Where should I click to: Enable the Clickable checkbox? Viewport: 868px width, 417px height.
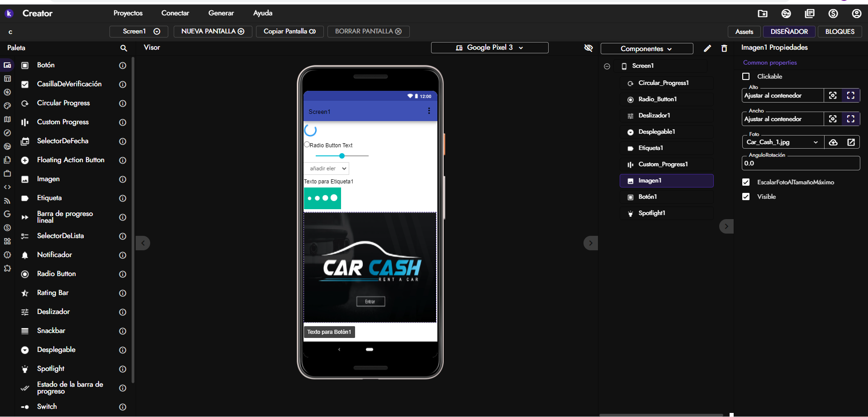pyautogui.click(x=746, y=76)
